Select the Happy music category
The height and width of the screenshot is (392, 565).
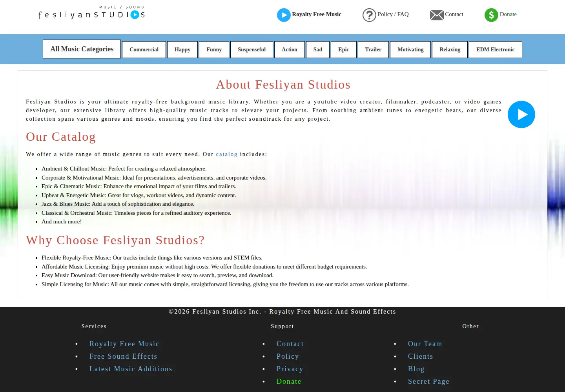pos(182,49)
